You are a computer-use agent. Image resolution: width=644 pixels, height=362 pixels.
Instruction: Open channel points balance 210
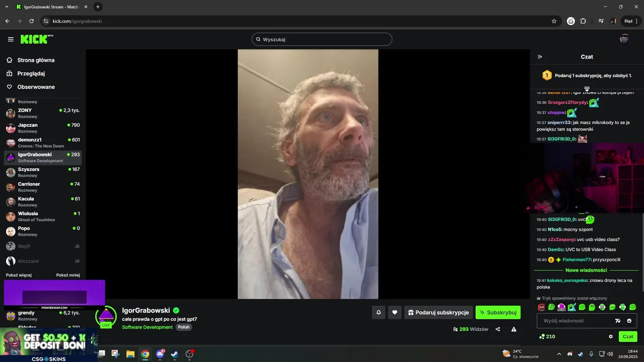click(547, 336)
